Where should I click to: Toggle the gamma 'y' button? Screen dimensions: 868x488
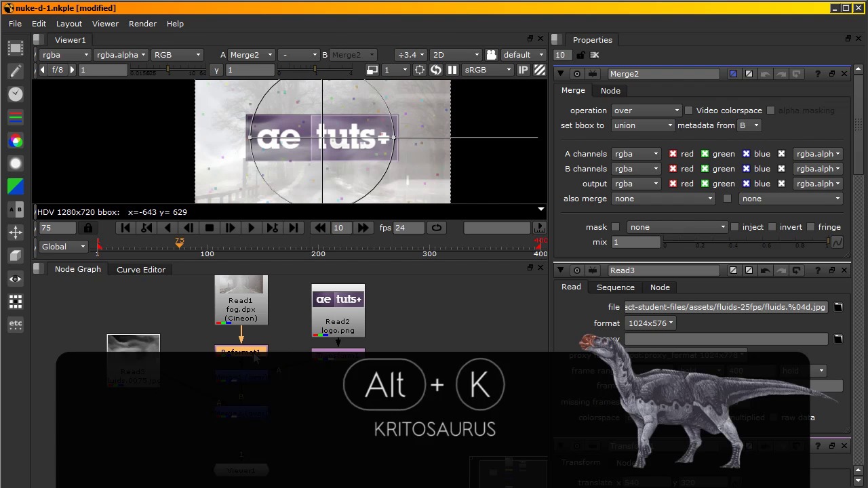(x=216, y=70)
